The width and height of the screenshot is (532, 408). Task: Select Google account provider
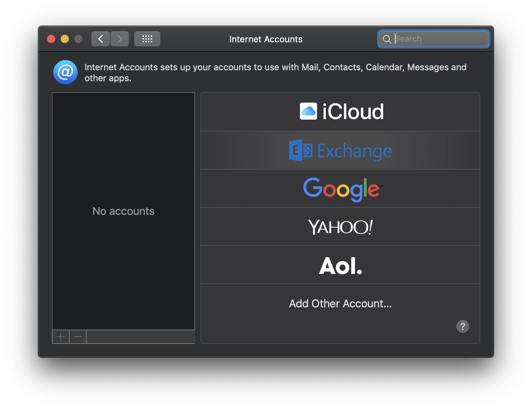pos(340,188)
